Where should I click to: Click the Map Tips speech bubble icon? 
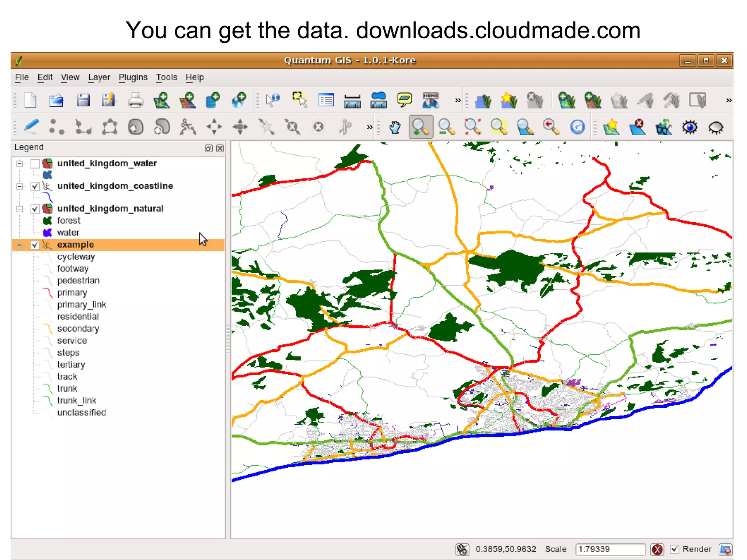(405, 100)
